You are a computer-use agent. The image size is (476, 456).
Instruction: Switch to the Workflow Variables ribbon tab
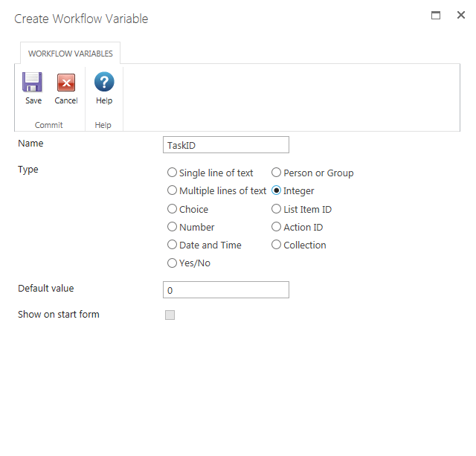[71, 54]
